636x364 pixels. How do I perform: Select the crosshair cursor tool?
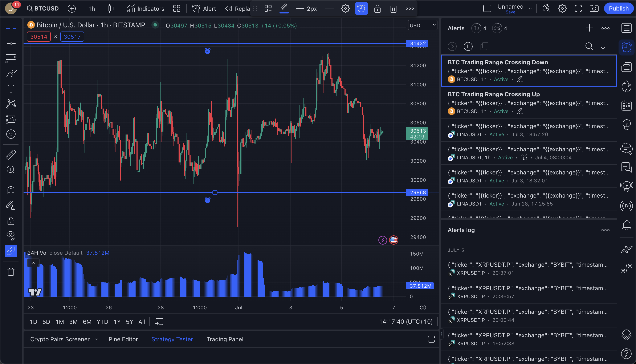click(11, 28)
